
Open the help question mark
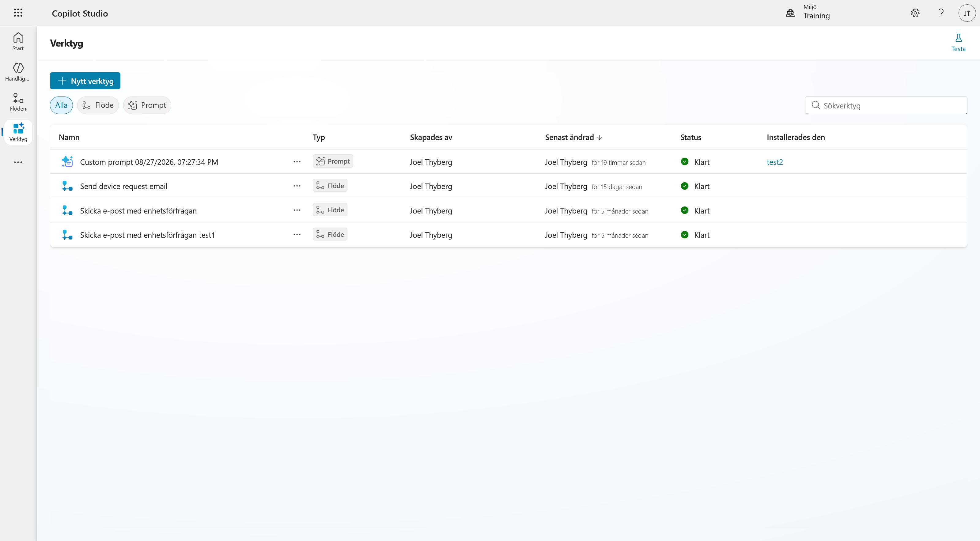941,13
